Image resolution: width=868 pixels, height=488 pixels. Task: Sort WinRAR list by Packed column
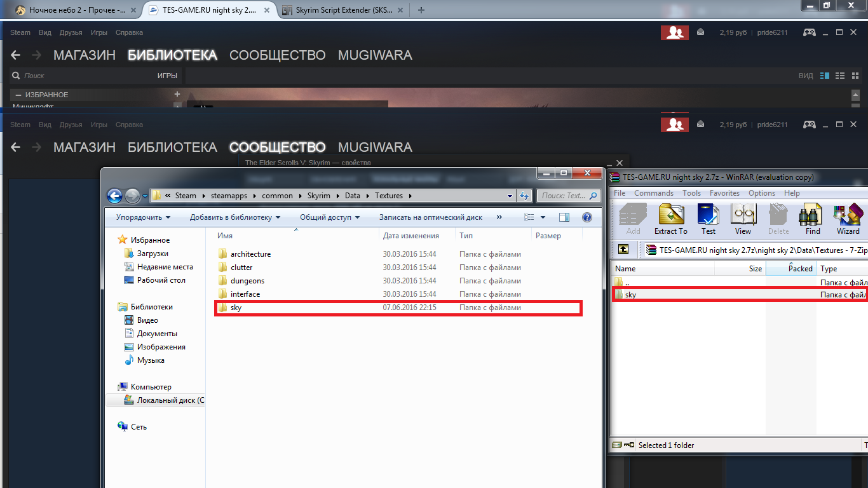(x=791, y=269)
